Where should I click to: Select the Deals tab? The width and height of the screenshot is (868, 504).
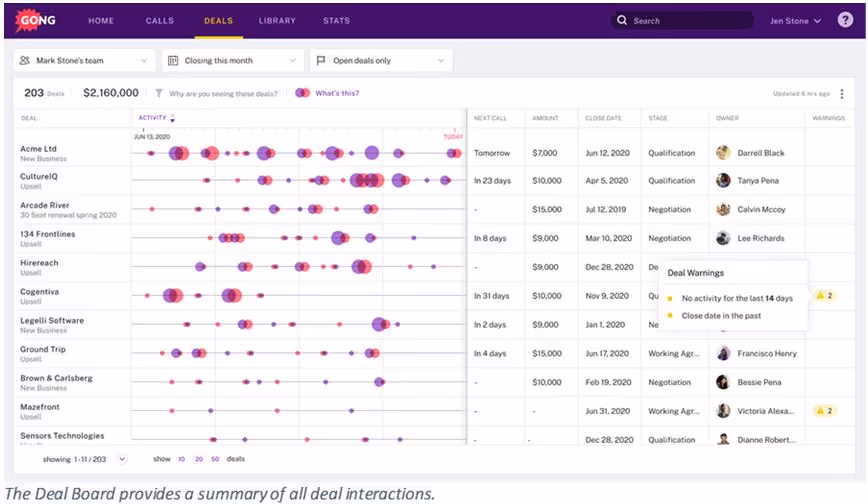tap(218, 20)
